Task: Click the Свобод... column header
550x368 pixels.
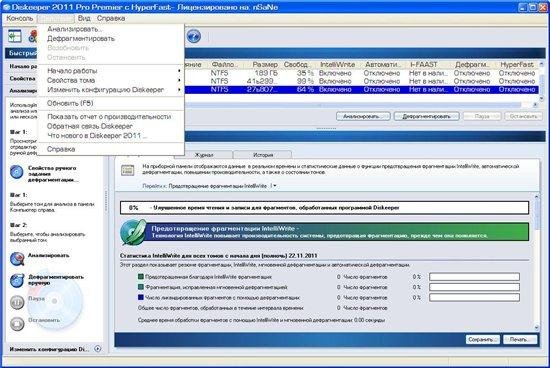Action: click(297, 65)
